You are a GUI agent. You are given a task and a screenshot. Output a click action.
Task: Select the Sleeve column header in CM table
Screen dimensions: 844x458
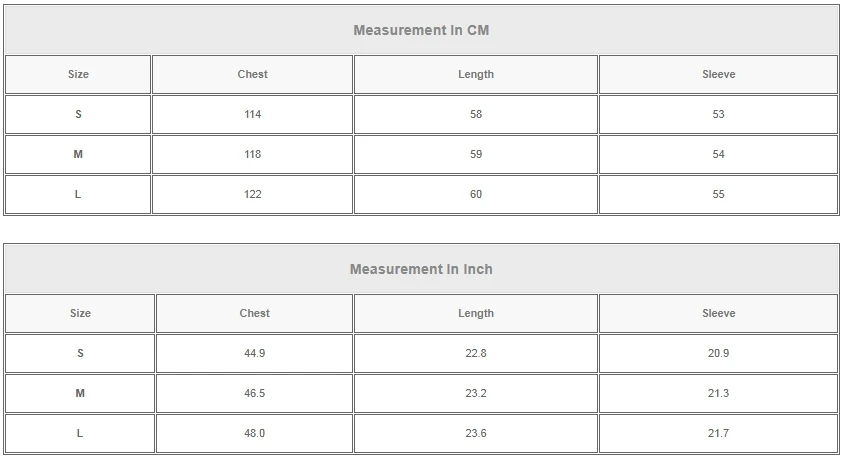[718, 74]
